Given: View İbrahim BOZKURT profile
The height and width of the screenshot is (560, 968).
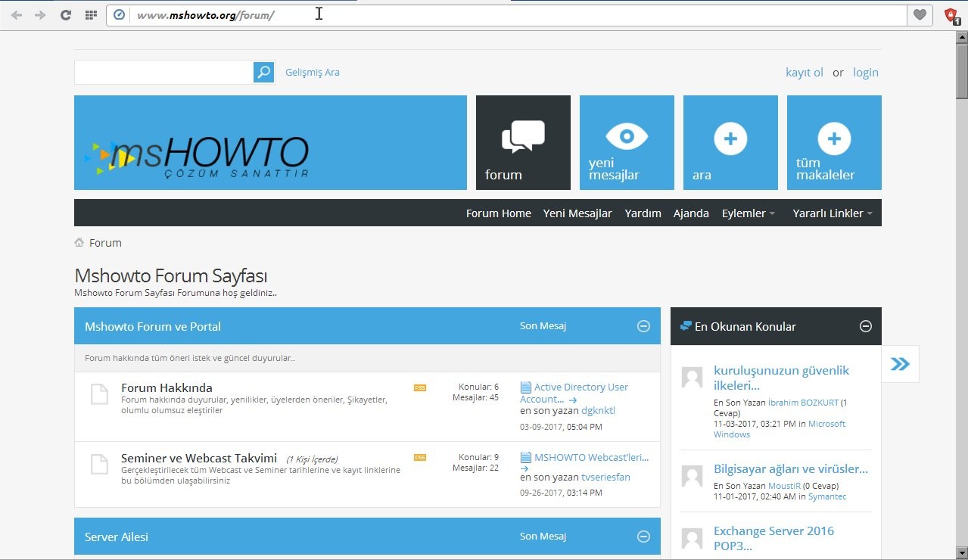Looking at the screenshot, I should point(803,403).
